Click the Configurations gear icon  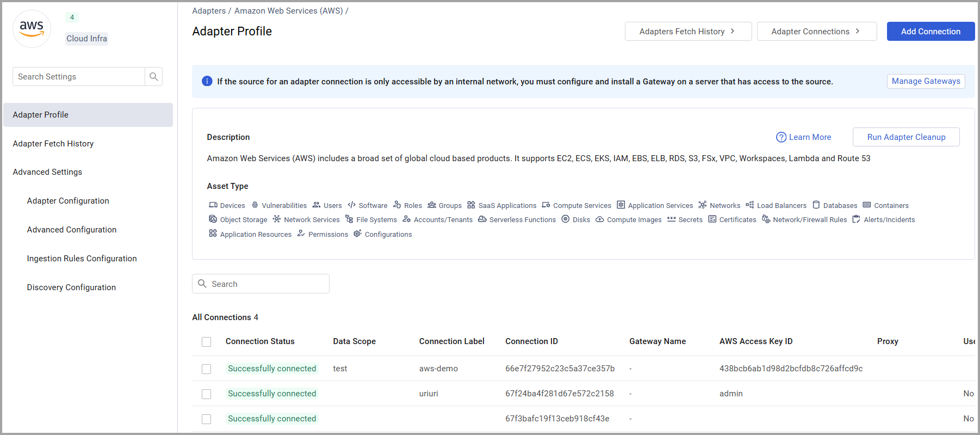tap(358, 234)
